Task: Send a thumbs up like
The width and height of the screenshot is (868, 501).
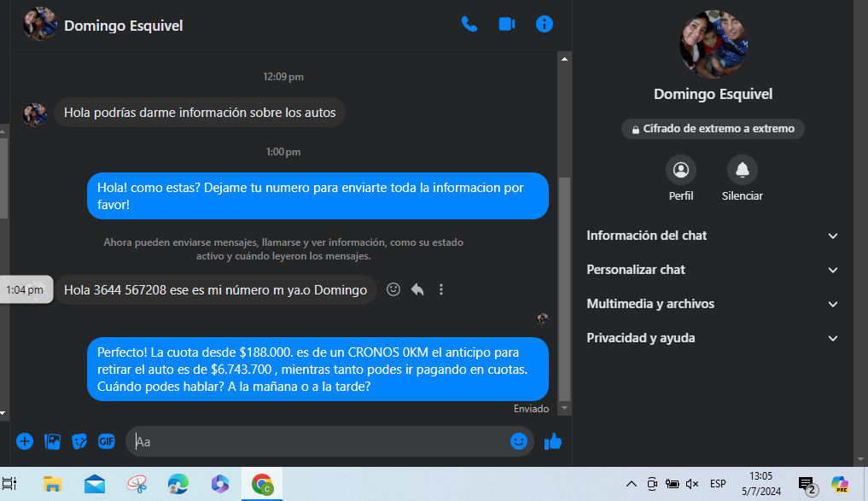Action: (553, 441)
